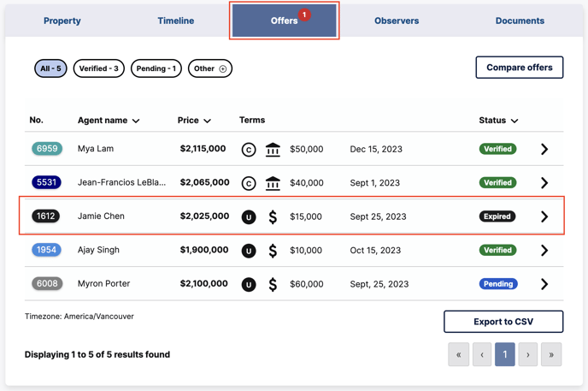588x391 pixels.
Task: Go to the last page of results
Action: pyautogui.click(x=551, y=355)
